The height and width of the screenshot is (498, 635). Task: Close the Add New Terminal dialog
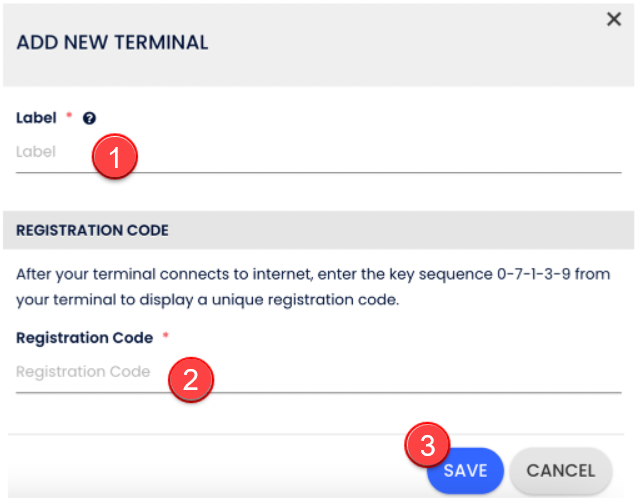pyautogui.click(x=614, y=19)
